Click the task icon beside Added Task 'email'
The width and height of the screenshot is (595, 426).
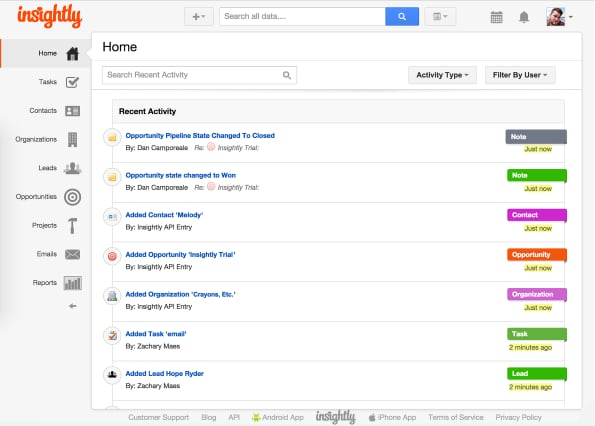(112, 335)
